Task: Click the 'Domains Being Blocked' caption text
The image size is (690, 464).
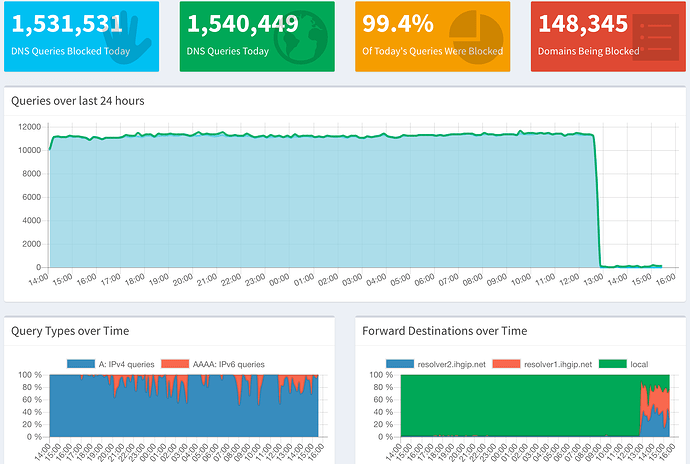Action: (588, 51)
